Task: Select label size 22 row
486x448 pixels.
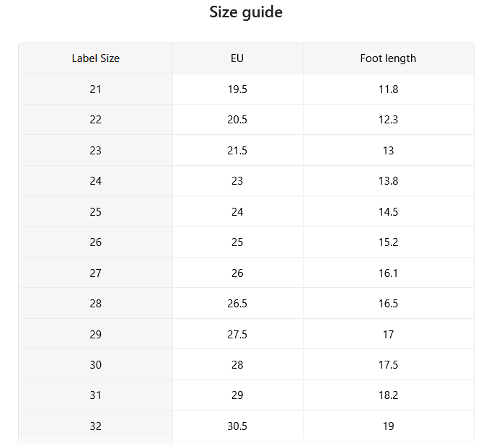Action: [x=246, y=119]
